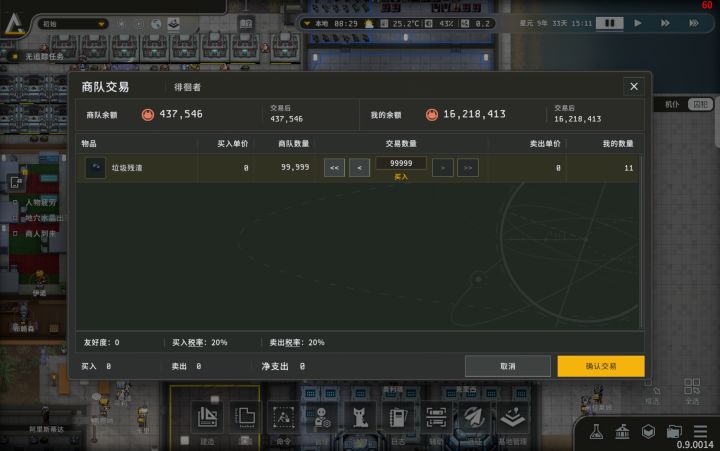Open the hexagonal cube storage icon
Screen dimensions: 720x451
tap(648, 432)
